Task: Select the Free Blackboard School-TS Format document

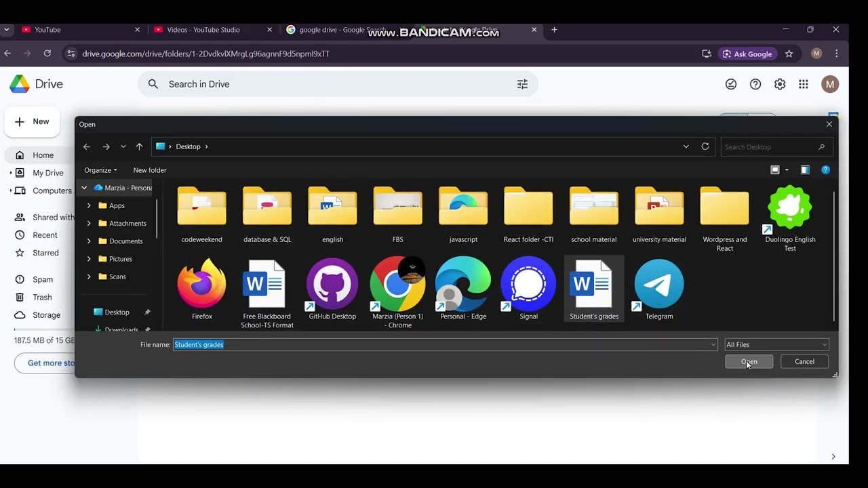Action: pos(267,293)
